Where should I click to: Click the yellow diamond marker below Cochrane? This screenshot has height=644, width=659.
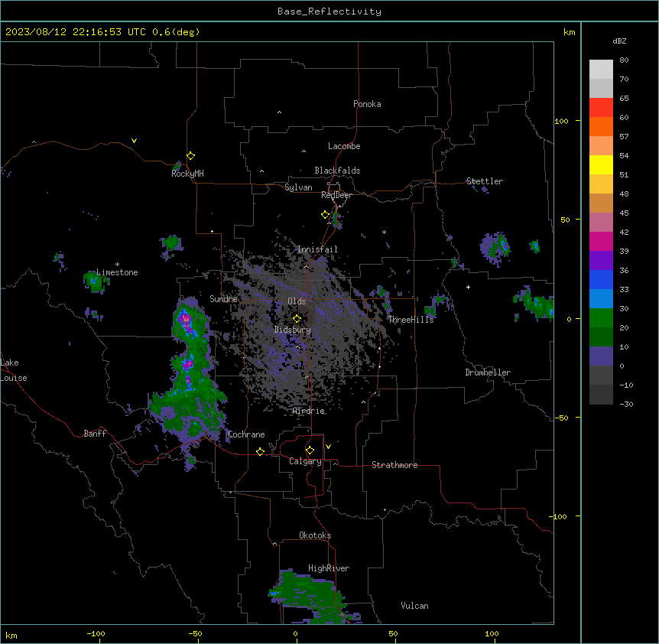tap(260, 451)
